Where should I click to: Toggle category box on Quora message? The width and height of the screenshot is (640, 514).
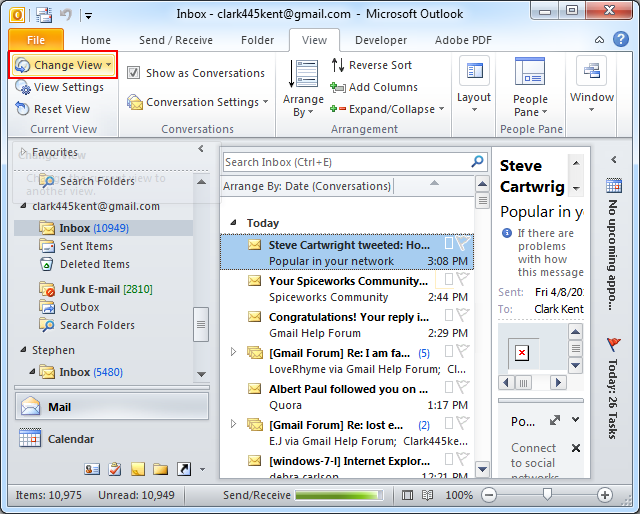tap(448, 387)
